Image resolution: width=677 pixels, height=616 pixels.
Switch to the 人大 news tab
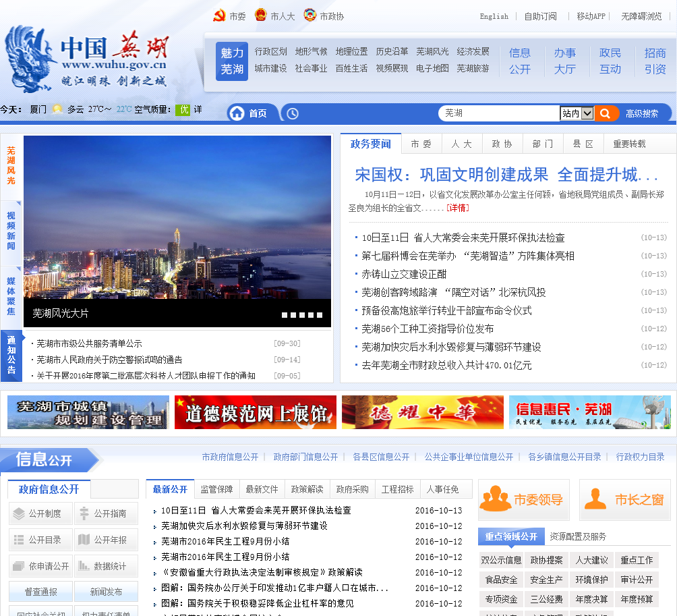pyautogui.click(x=461, y=144)
